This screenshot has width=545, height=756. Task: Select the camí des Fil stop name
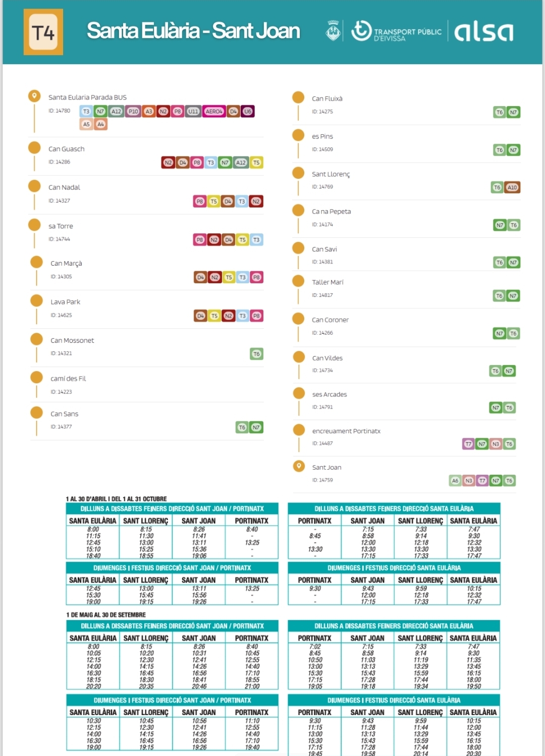click(68, 378)
